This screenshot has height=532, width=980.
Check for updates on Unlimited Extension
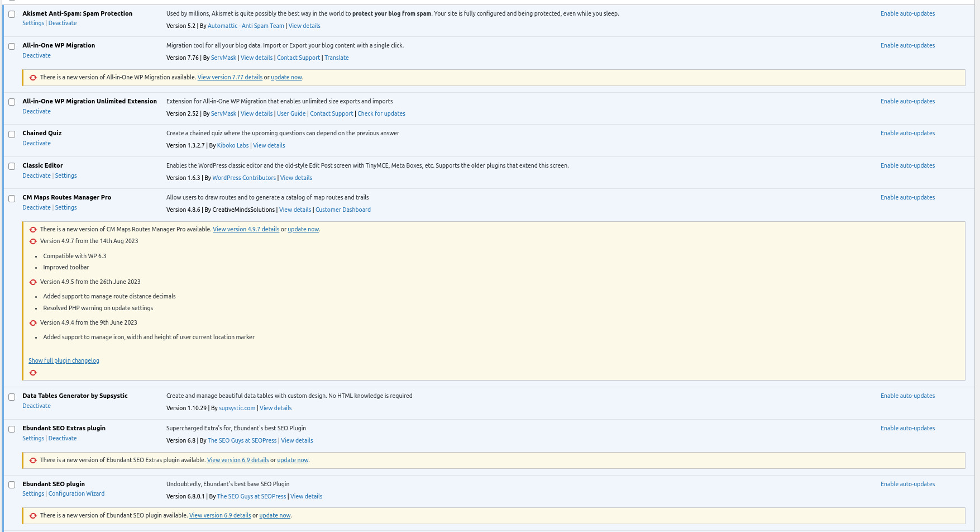coord(381,114)
